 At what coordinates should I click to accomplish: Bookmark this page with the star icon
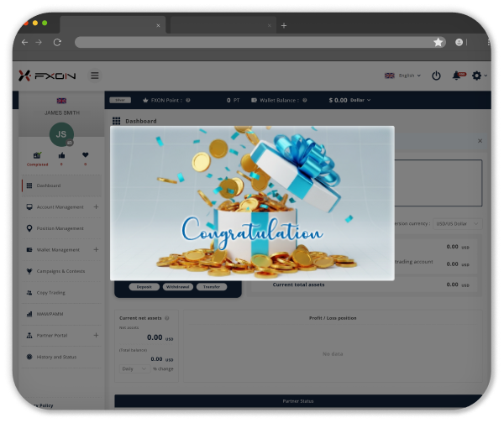(438, 42)
